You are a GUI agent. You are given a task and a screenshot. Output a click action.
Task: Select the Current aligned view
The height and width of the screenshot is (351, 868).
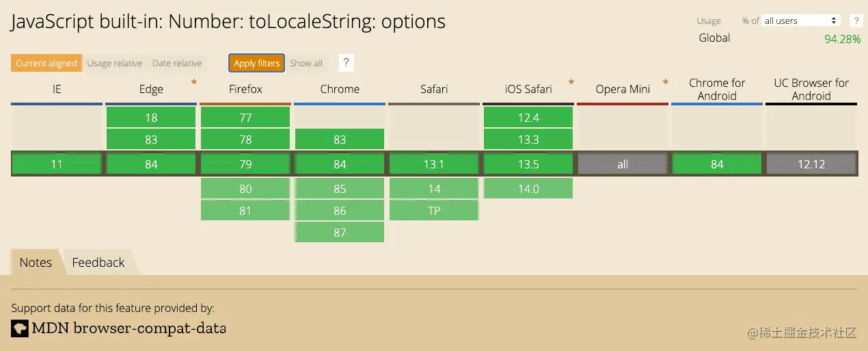point(46,64)
